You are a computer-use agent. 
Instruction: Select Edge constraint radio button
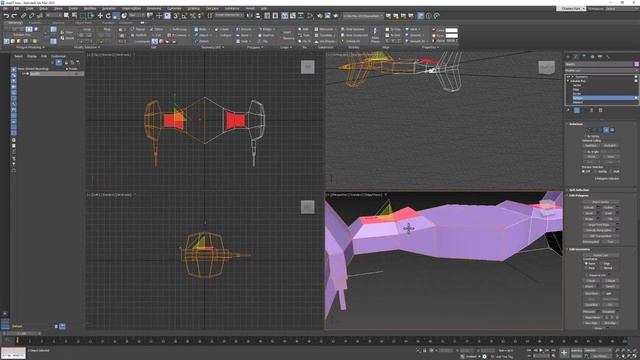pos(602,264)
